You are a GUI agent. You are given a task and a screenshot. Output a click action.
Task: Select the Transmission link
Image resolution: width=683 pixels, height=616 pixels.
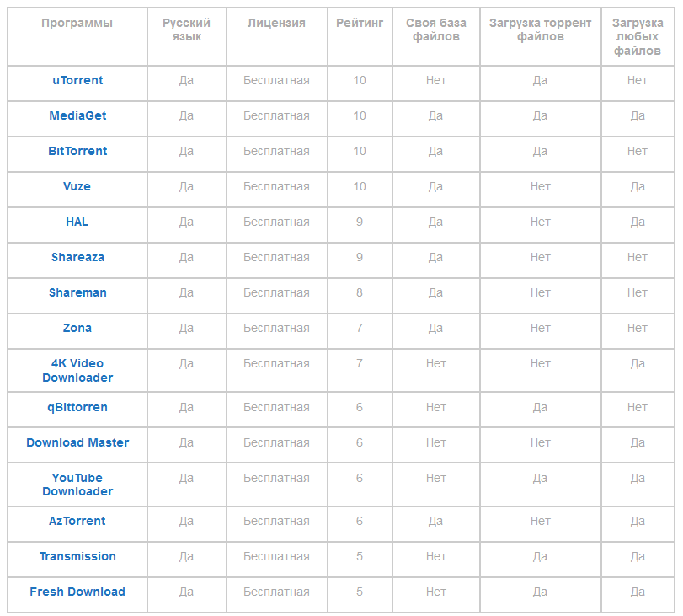pos(77,556)
